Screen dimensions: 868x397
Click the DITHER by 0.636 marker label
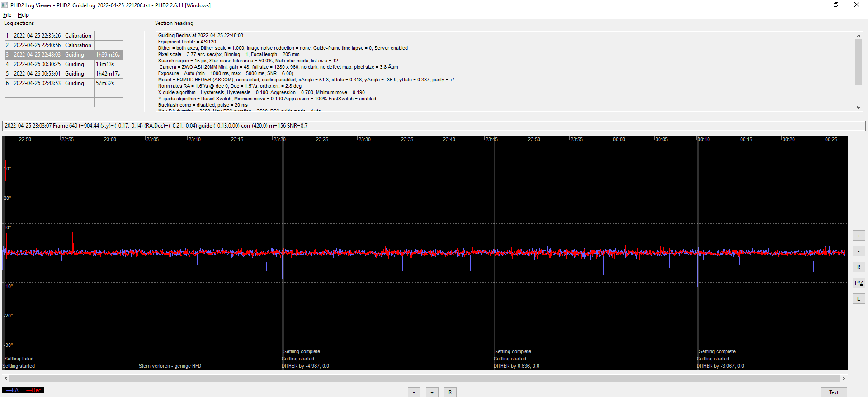pos(517,366)
